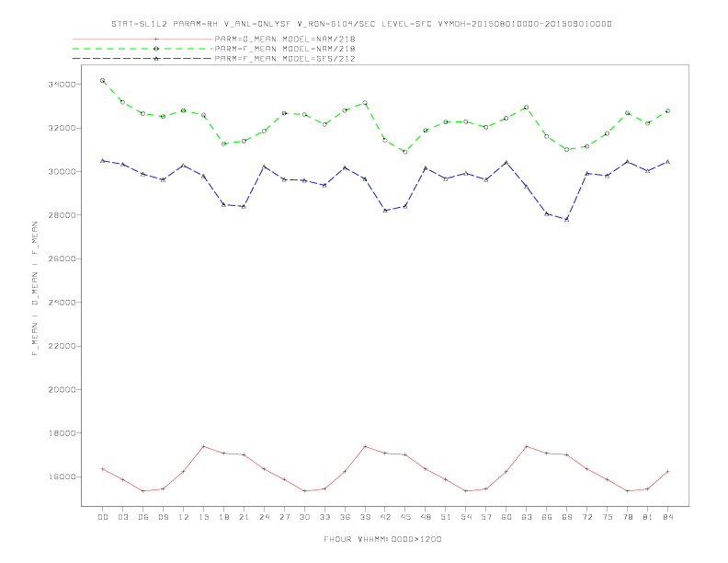Viewport: 728px width, 563px height.
Task: Click x-axis tick label 42
Action: (385, 517)
